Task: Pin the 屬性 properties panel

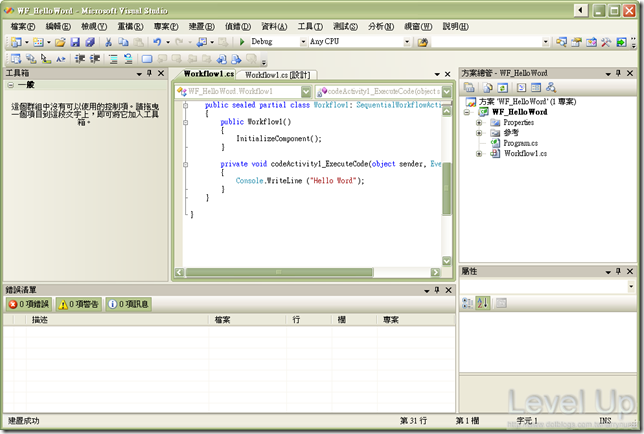Action: pyautogui.click(x=619, y=271)
